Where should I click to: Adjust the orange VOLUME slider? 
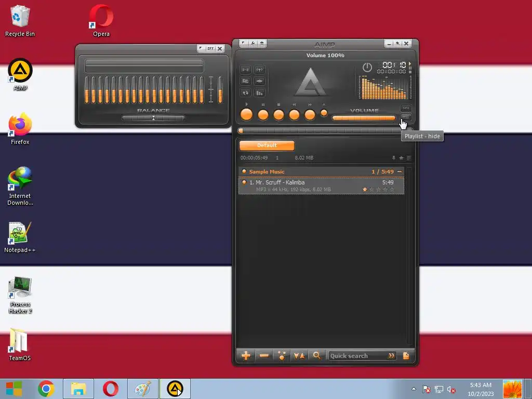click(364, 118)
